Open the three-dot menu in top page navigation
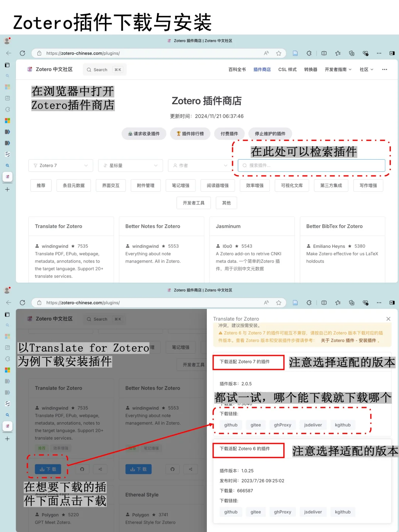The image size is (399, 532). coord(385,69)
